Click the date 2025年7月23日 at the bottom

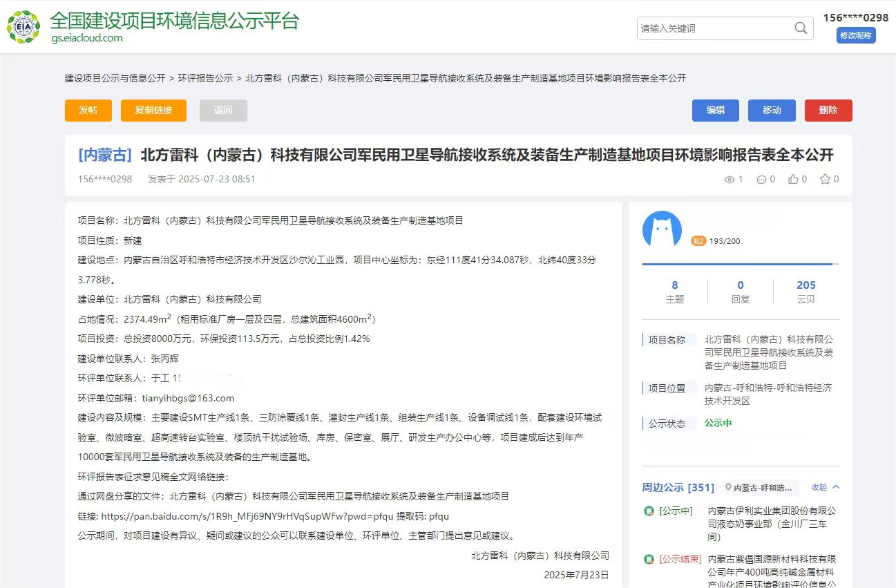[576, 575]
